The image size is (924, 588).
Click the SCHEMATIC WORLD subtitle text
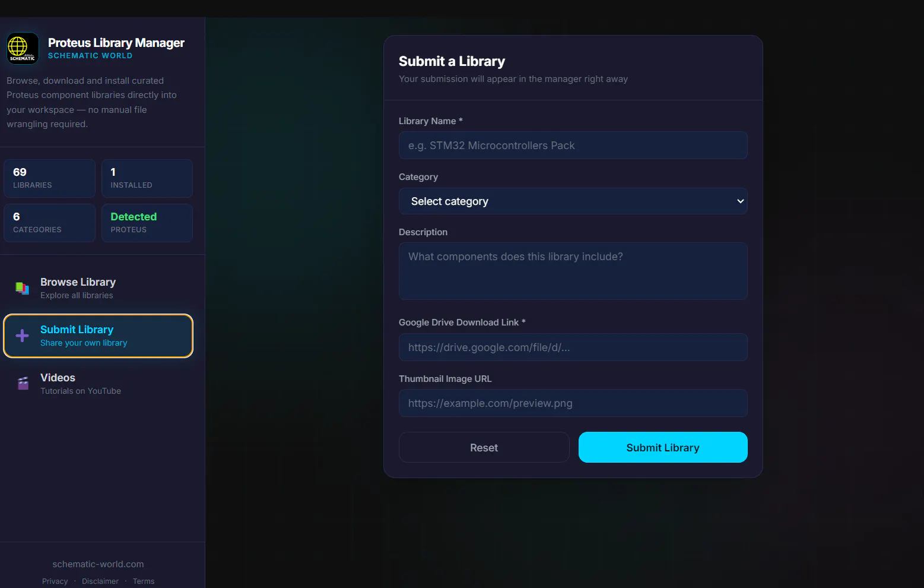(x=90, y=56)
